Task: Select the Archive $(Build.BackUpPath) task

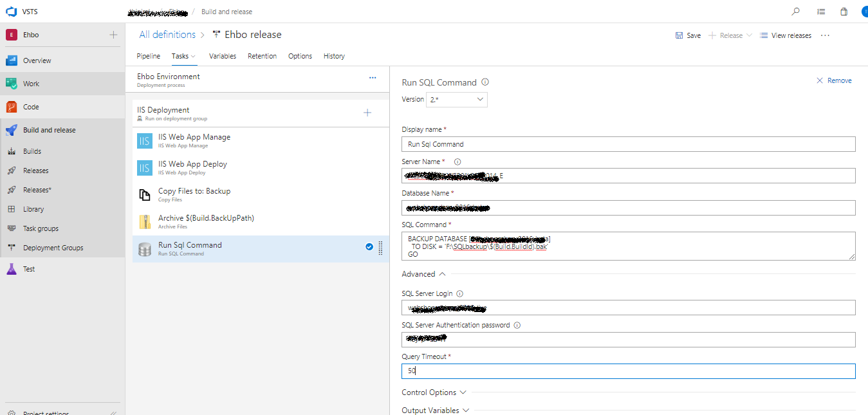Action: tap(261, 221)
